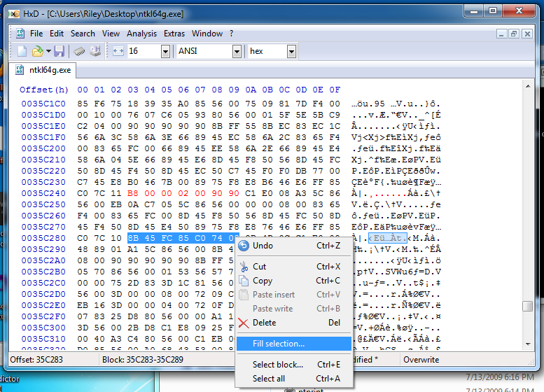Click the 7/13/2009 6:16 PM date in background window
This screenshot has width=544, height=392.
pyautogui.click(x=500, y=377)
